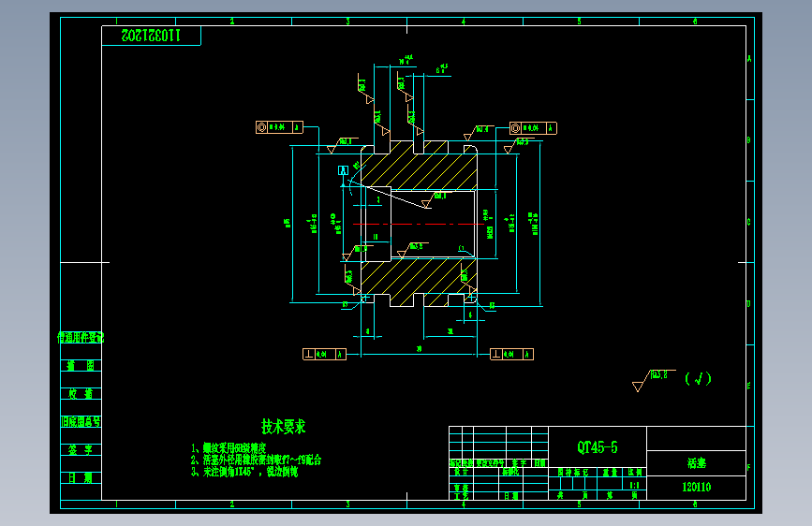
Task: Click the general surface roughness symbol Ra 3.2
Action: pyautogui.click(x=654, y=380)
